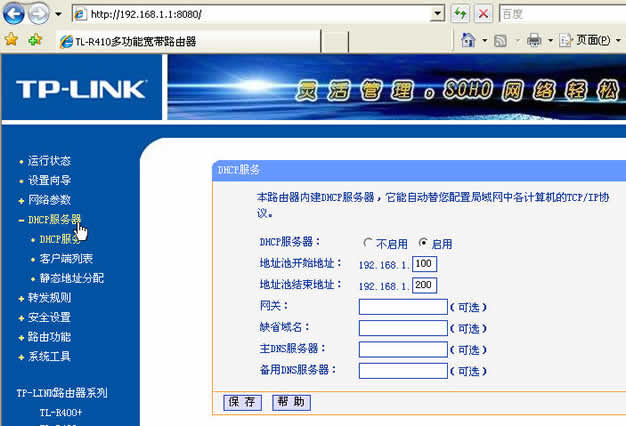Click the 网关 input field
This screenshot has width=626, height=426.
point(403,307)
